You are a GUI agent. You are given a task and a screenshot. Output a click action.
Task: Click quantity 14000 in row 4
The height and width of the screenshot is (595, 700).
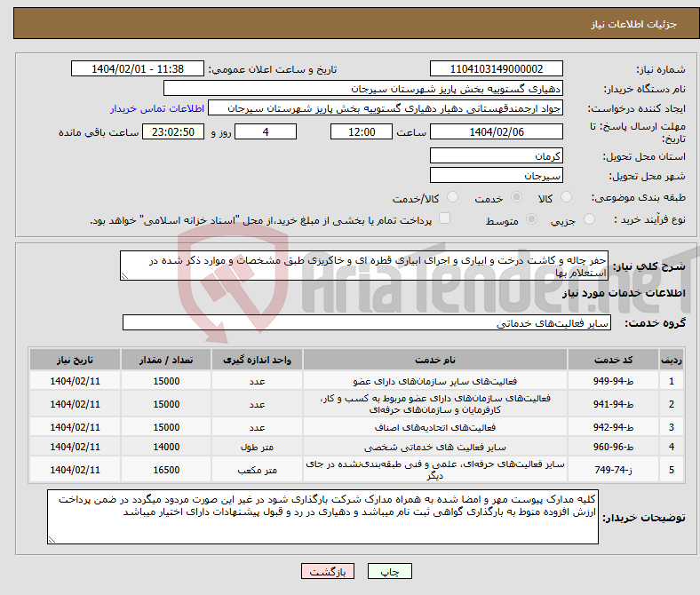click(x=166, y=447)
